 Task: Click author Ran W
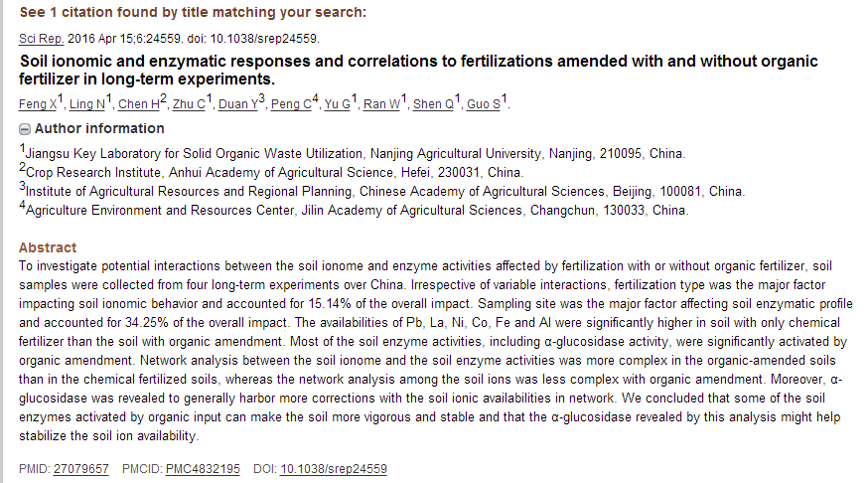[x=380, y=104]
